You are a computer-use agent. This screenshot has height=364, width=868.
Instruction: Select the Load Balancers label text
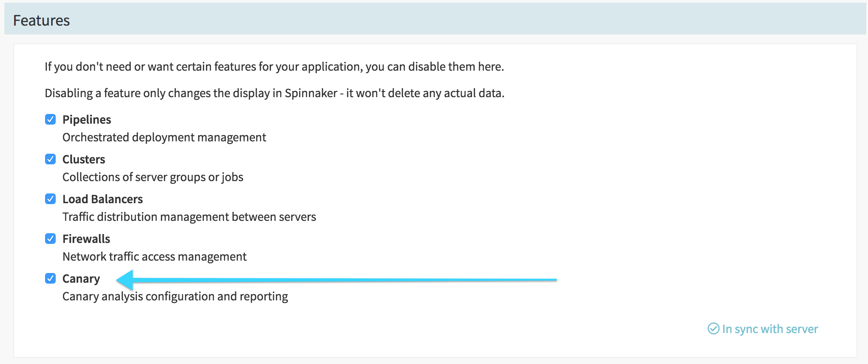point(103,199)
